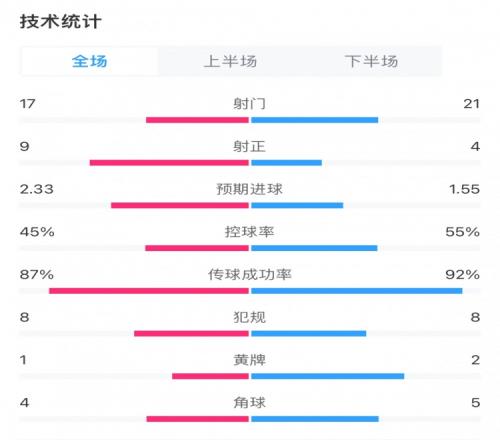500x440 pixels.
Task: Open the 上半场 tab
Action: click(230, 61)
